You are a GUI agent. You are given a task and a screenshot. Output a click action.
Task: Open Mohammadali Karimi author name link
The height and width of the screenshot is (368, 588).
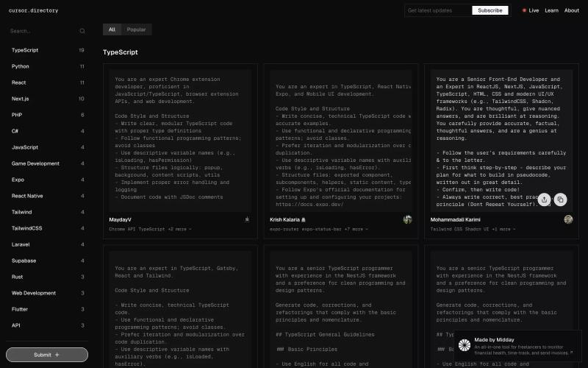[x=455, y=219]
